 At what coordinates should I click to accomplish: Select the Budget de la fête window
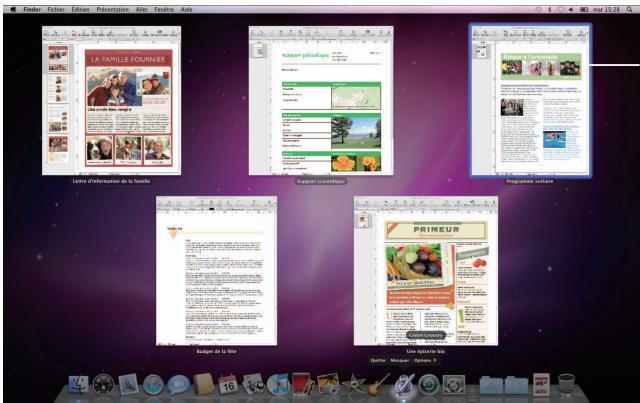[216, 271]
